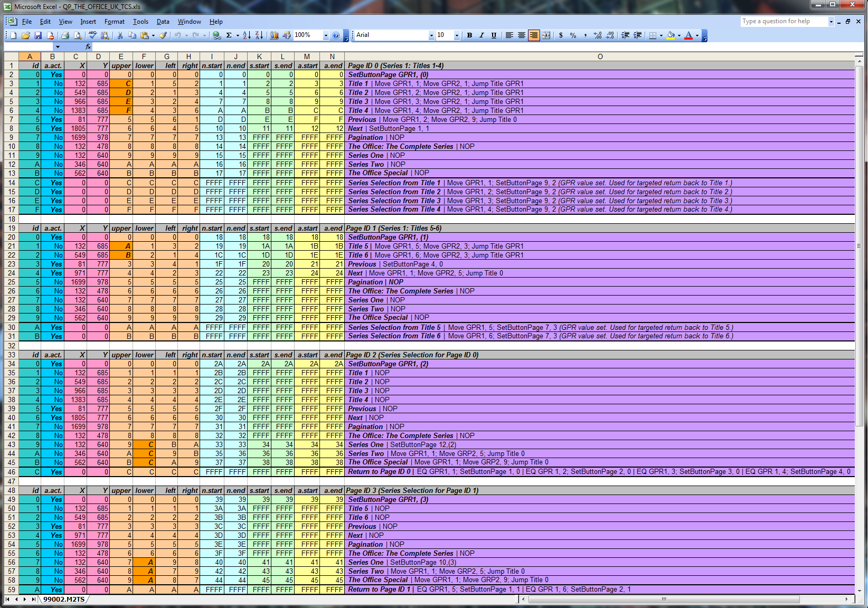Select column A header
Image resolution: width=868 pixels, height=608 pixels.
(x=30, y=56)
